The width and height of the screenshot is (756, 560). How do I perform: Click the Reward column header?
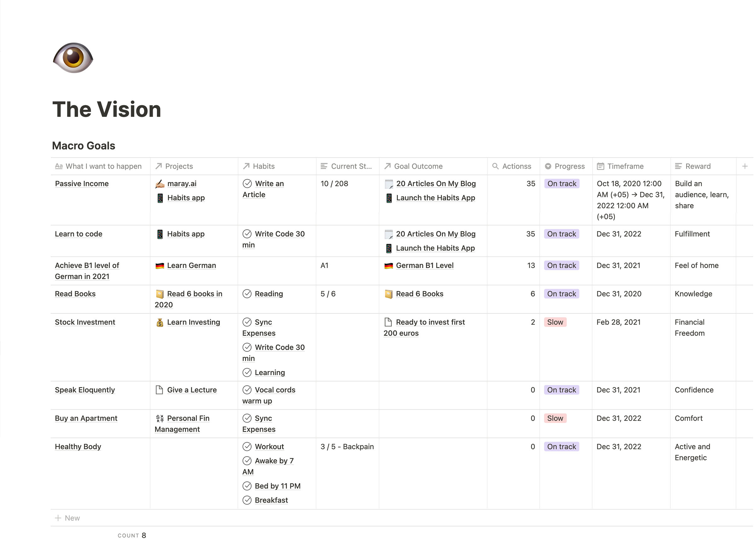(698, 166)
